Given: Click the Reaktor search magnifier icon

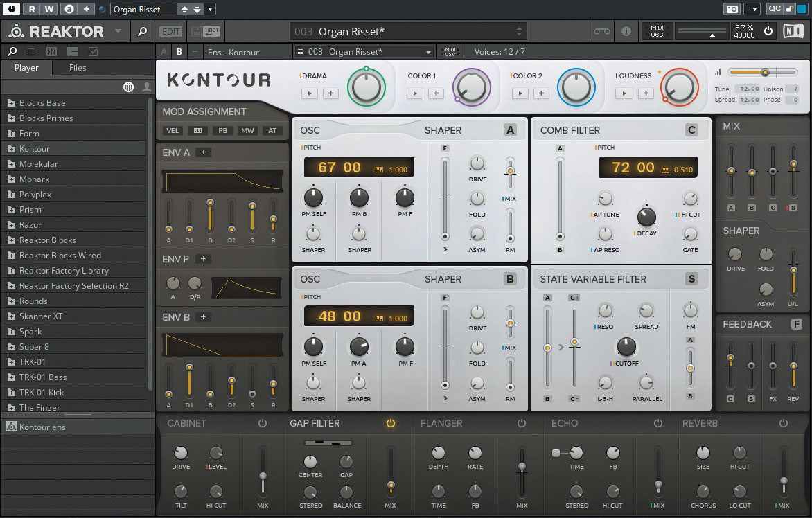Looking at the screenshot, I should click(143, 32).
